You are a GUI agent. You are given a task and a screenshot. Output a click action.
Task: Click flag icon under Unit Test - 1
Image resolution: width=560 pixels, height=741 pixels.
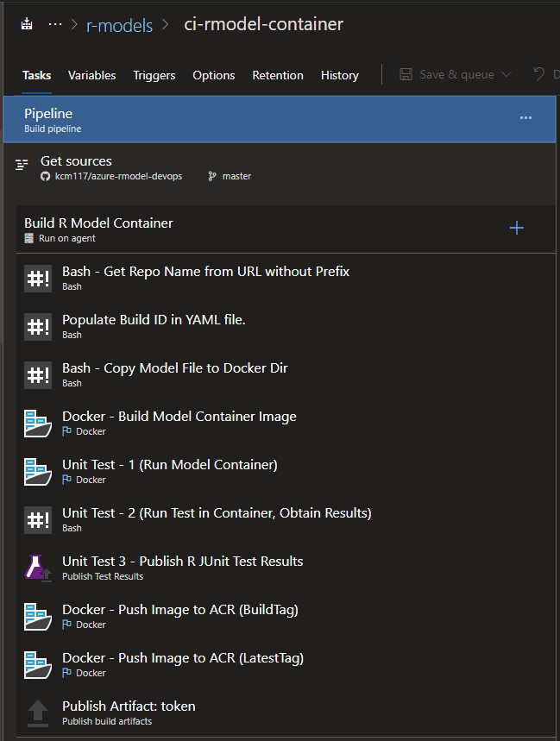(x=66, y=480)
